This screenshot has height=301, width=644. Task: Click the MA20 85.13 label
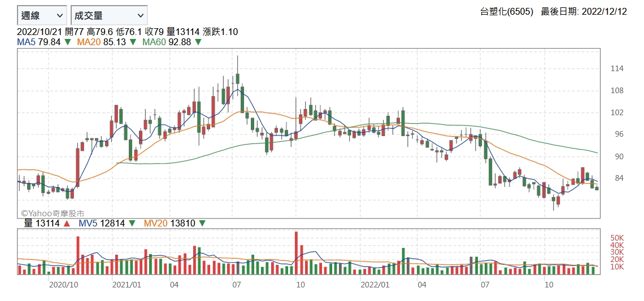[101, 42]
